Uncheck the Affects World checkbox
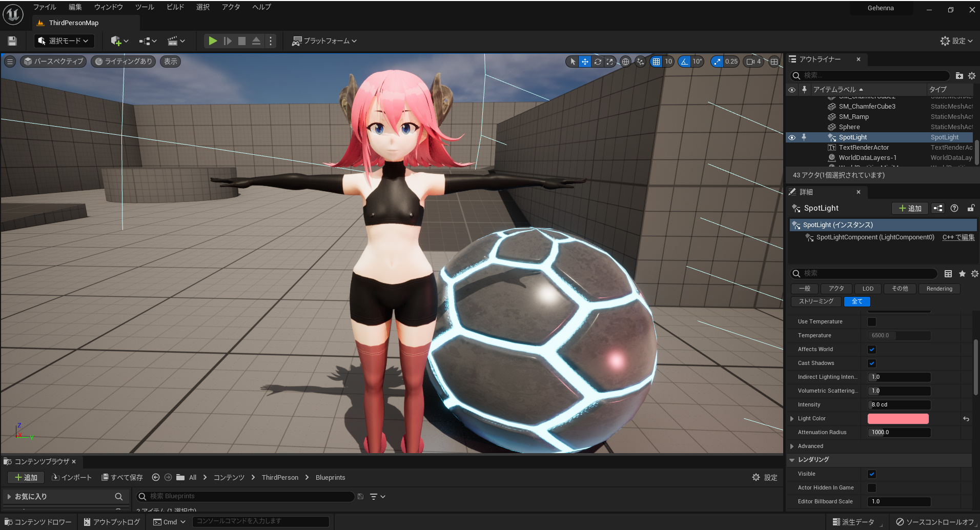This screenshot has width=980, height=530. 872,350
